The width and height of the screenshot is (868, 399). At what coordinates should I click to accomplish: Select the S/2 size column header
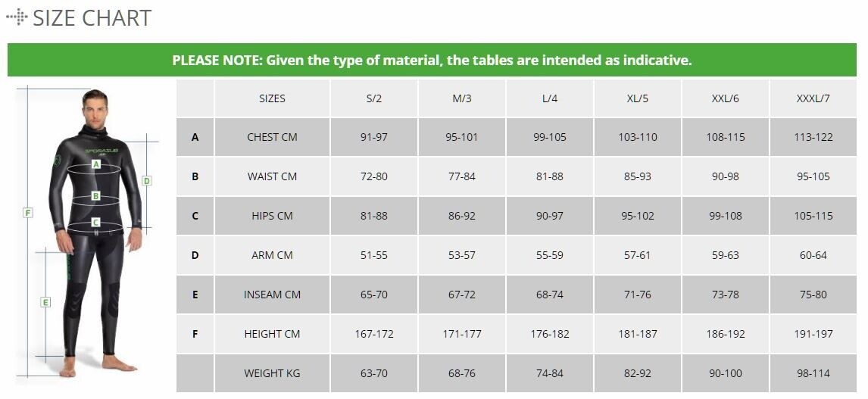click(x=373, y=98)
